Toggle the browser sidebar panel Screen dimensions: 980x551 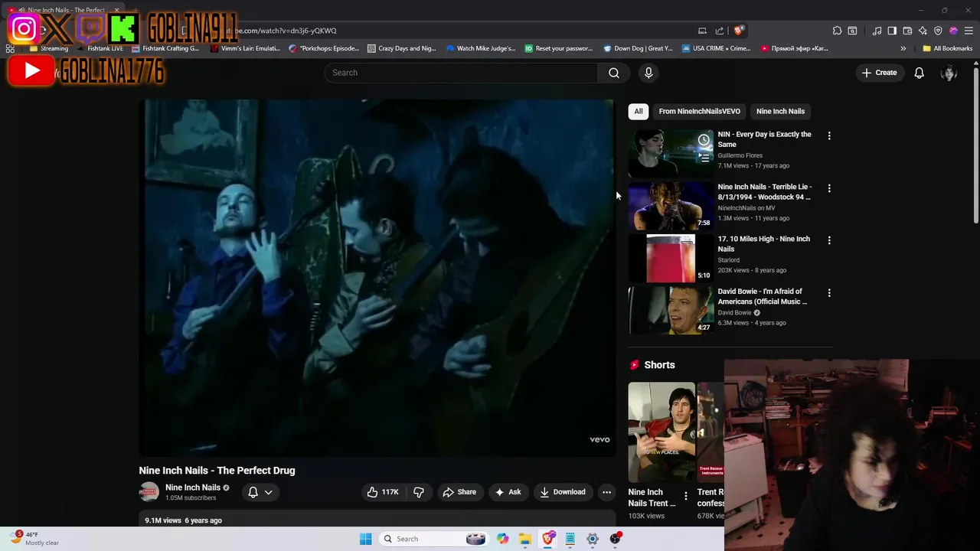(x=892, y=31)
